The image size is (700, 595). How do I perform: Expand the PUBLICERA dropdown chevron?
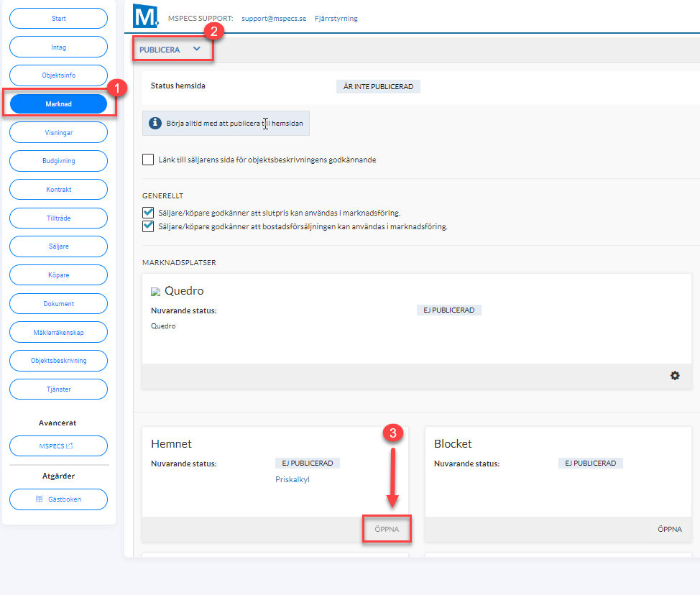196,49
